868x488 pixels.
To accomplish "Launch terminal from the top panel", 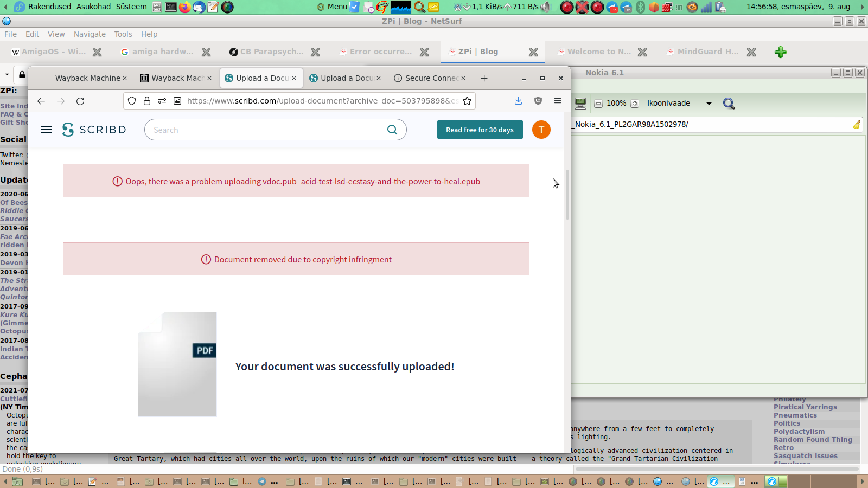I will point(171,7).
